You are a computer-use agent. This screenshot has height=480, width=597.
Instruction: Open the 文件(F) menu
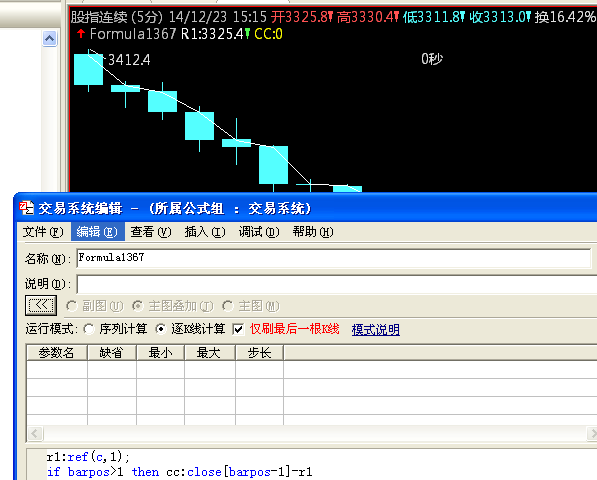(43, 232)
